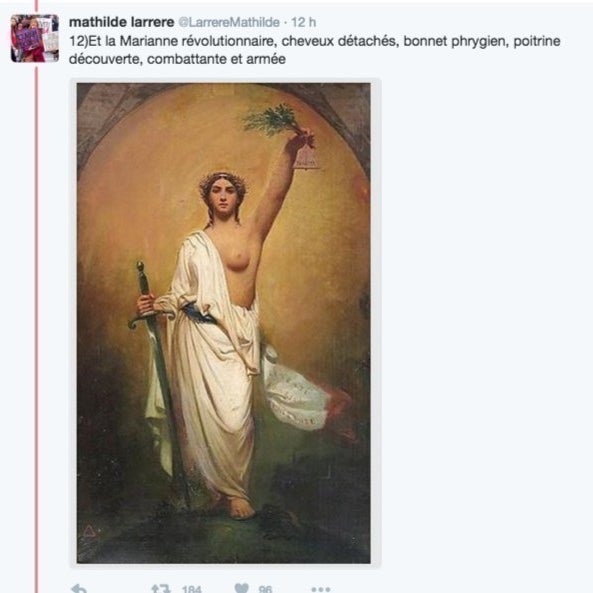This screenshot has height=593, width=593.
Task: Click the red triangle mark in painting corner
Action: (89, 531)
